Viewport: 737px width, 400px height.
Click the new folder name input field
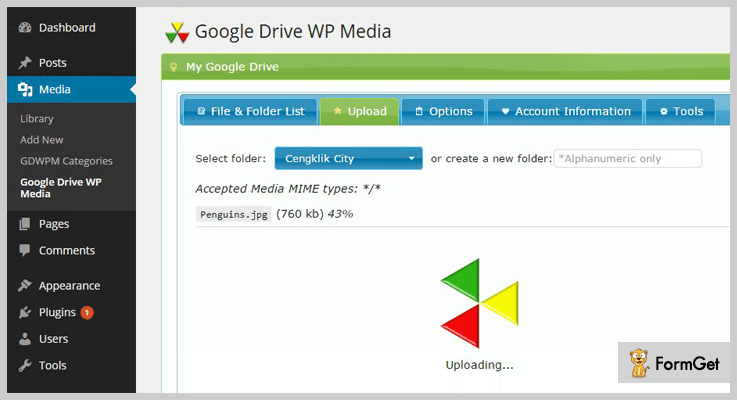tap(627, 158)
